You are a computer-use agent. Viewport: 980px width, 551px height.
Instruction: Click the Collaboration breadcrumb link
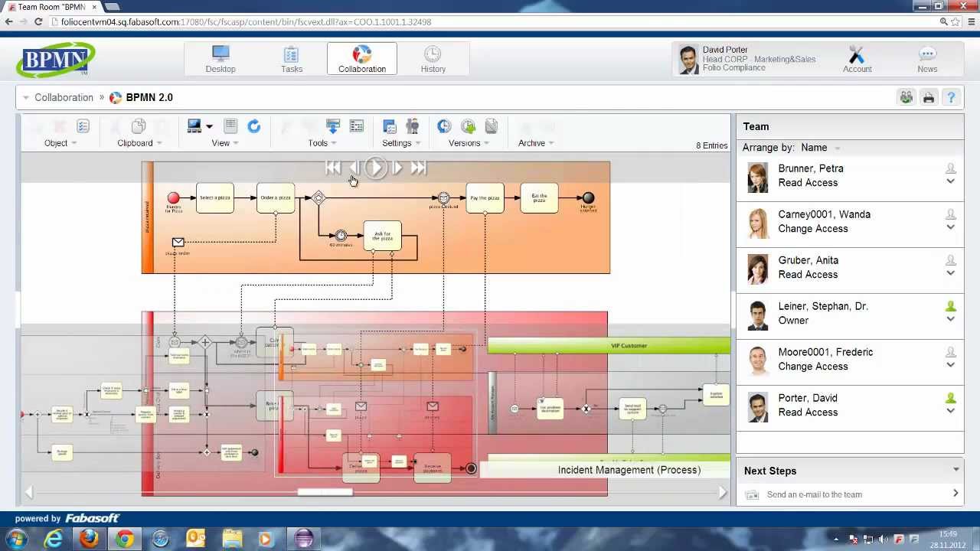(64, 97)
